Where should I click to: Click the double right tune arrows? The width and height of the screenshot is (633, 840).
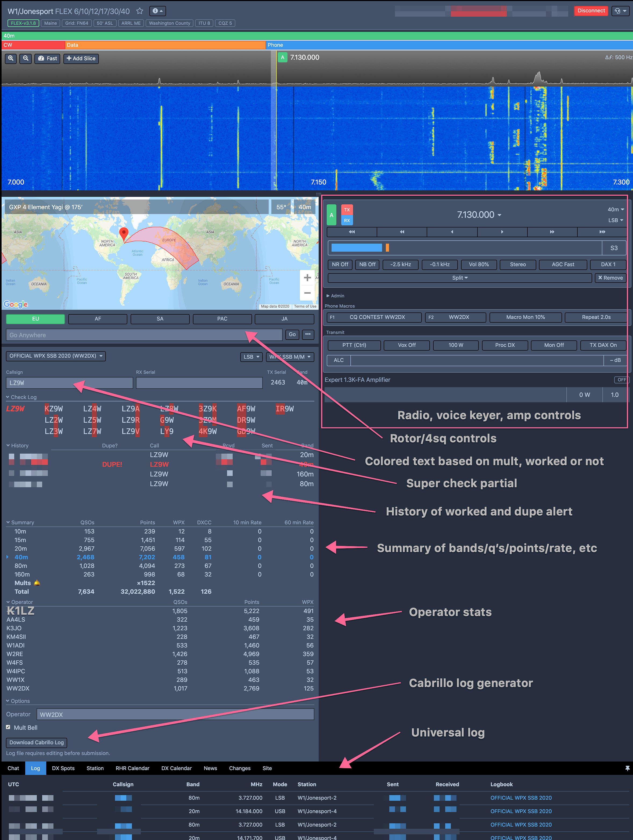552,232
